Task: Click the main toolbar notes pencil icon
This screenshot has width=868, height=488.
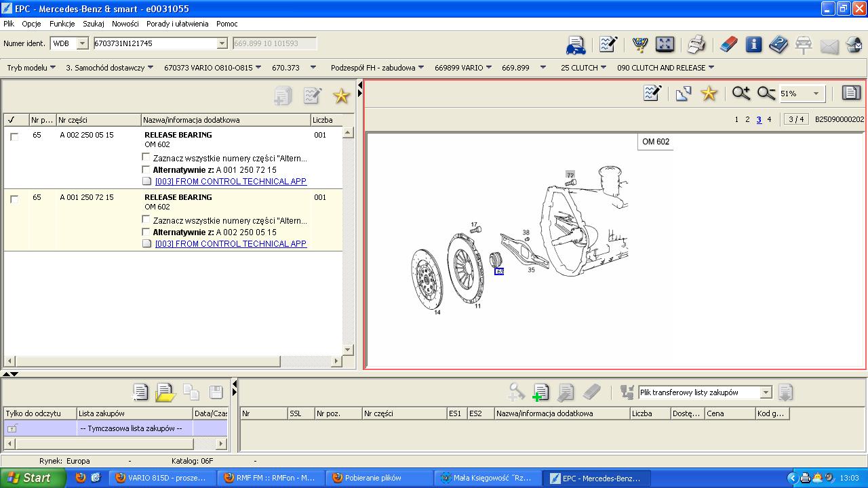Action: point(608,45)
